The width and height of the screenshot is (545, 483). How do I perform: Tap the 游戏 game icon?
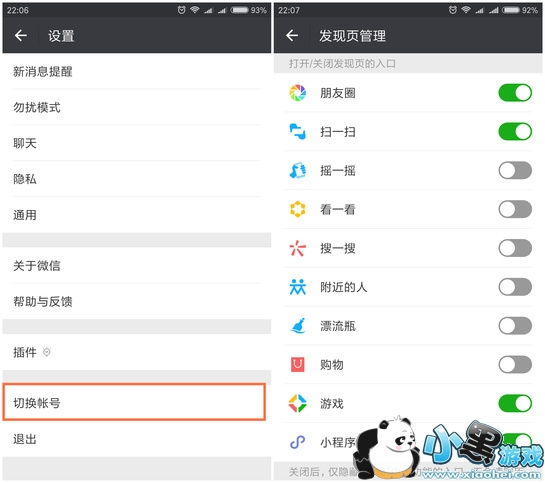298,403
